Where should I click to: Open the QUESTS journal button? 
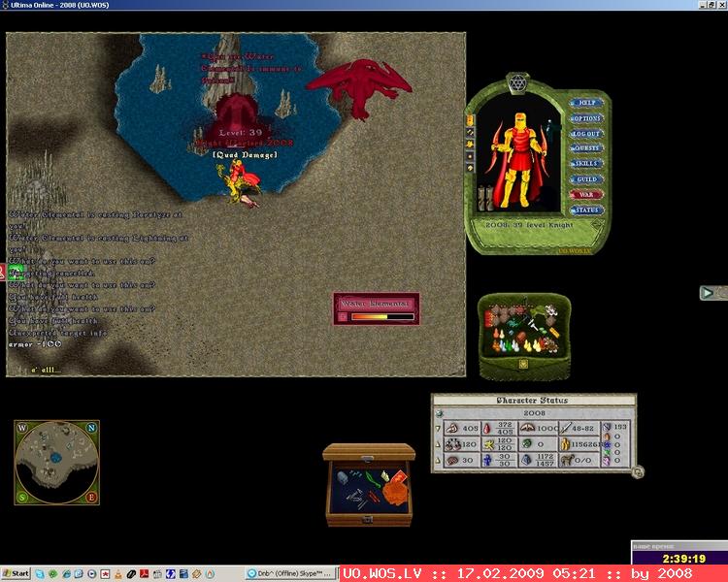(x=587, y=148)
